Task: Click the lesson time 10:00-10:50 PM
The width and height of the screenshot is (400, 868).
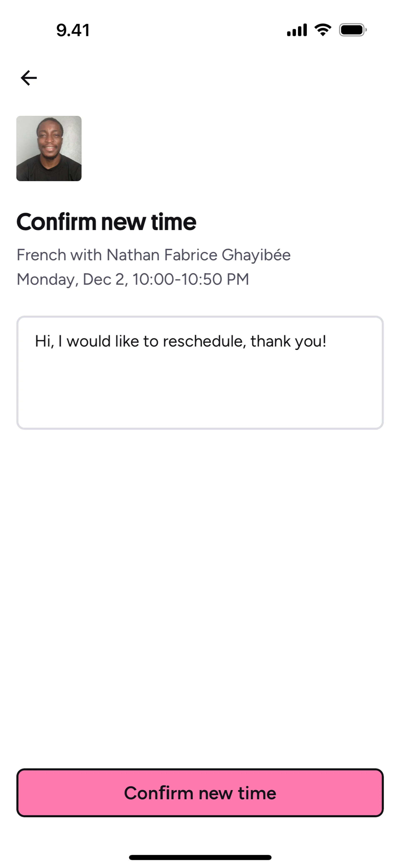Action: point(191,279)
